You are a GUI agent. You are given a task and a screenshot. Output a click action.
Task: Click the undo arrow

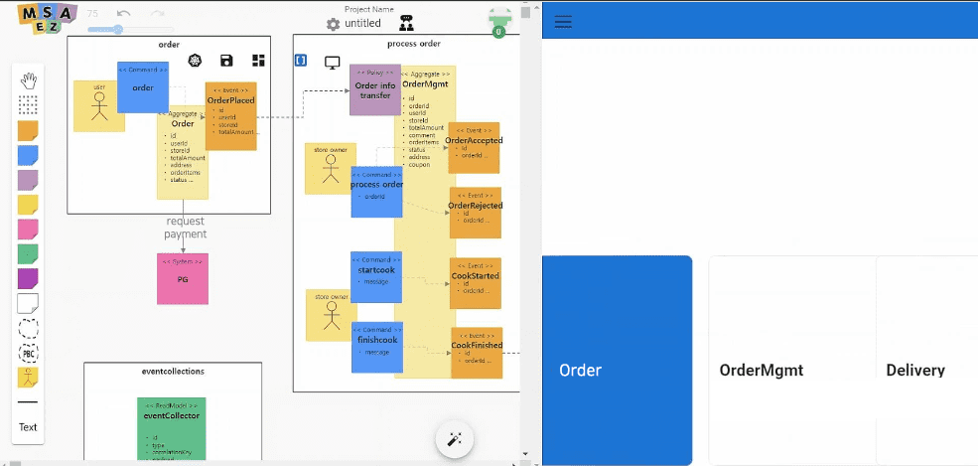pos(123,14)
